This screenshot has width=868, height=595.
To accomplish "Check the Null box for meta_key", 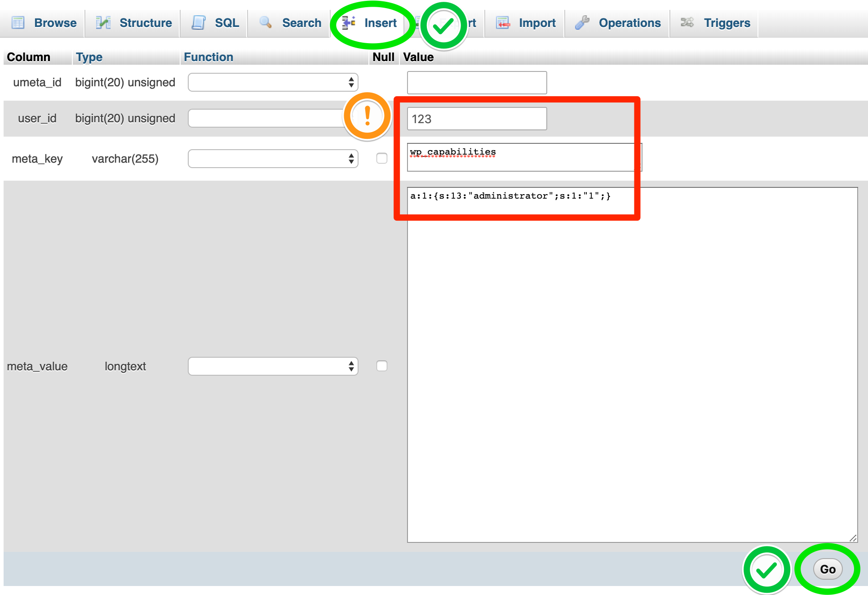I will pos(382,158).
